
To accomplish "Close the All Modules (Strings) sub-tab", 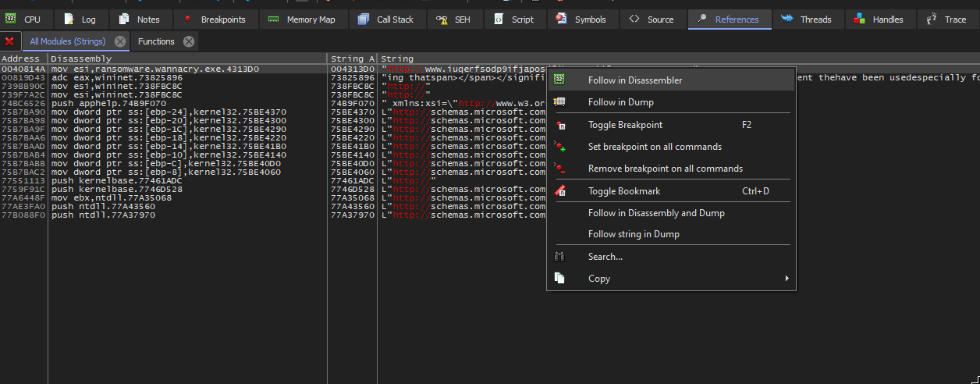I will (119, 41).
